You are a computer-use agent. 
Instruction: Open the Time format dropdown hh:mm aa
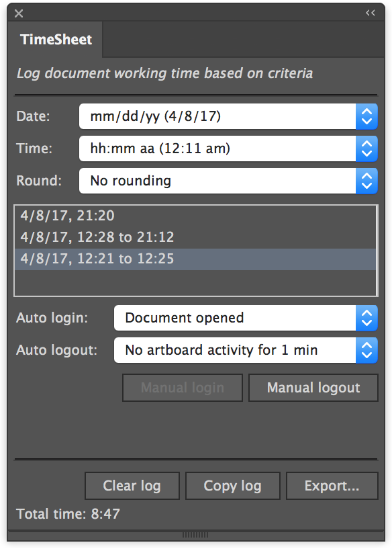[217, 149]
